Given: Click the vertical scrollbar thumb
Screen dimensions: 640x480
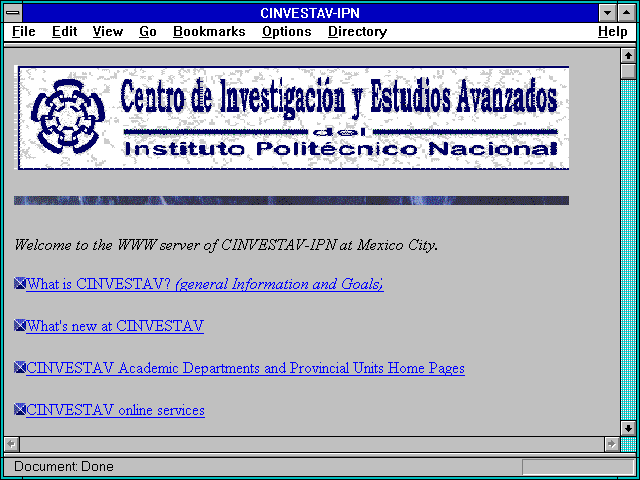Looking at the screenshot, I should (x=628, y=72).
